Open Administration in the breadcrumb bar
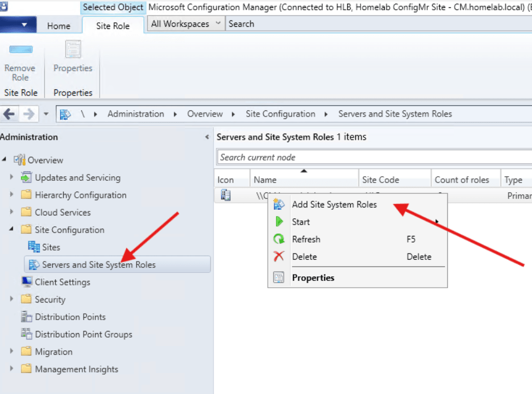This screenshot has width=532, height=394. (x=135, y=114)
